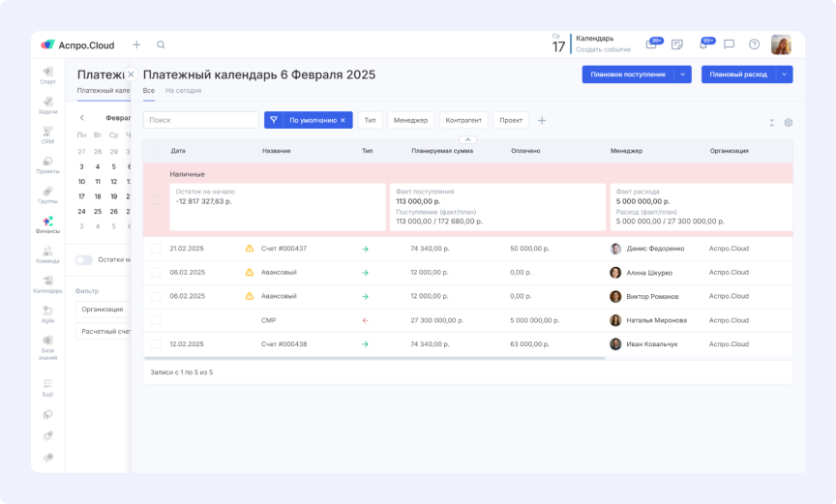Open the chat messages icon in the header
The width and height of the screenshot is (836, 504).
(x=729, y=44)
